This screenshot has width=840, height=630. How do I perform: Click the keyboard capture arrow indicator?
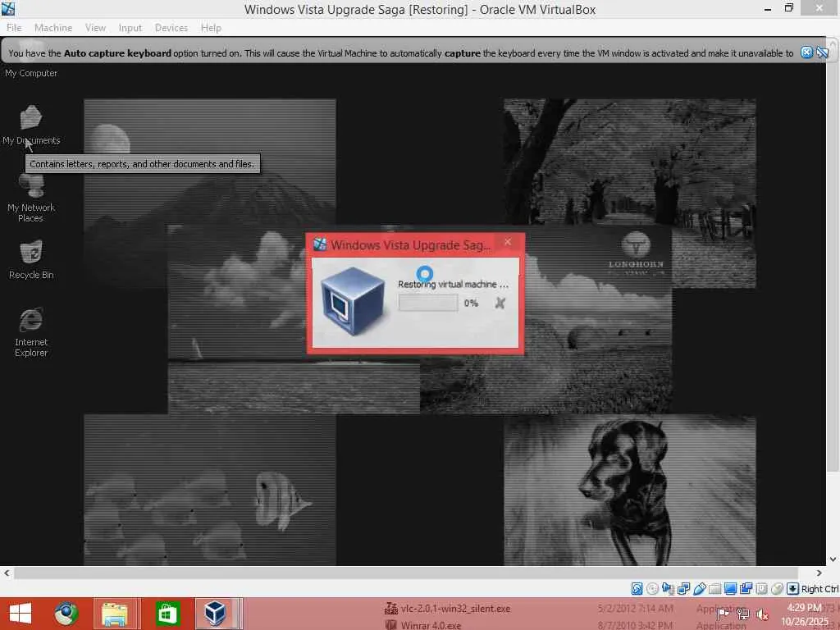(x=792, y=589)
